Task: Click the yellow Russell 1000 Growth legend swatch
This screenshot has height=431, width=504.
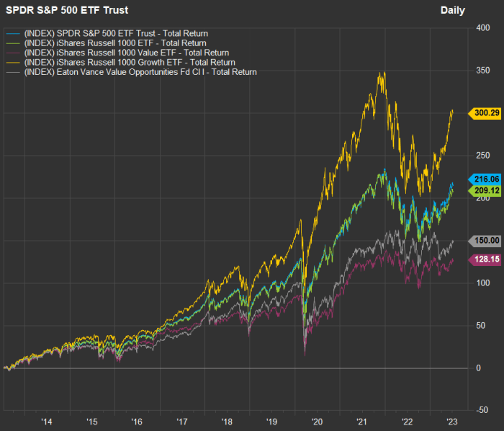Action: coord(13,63)
